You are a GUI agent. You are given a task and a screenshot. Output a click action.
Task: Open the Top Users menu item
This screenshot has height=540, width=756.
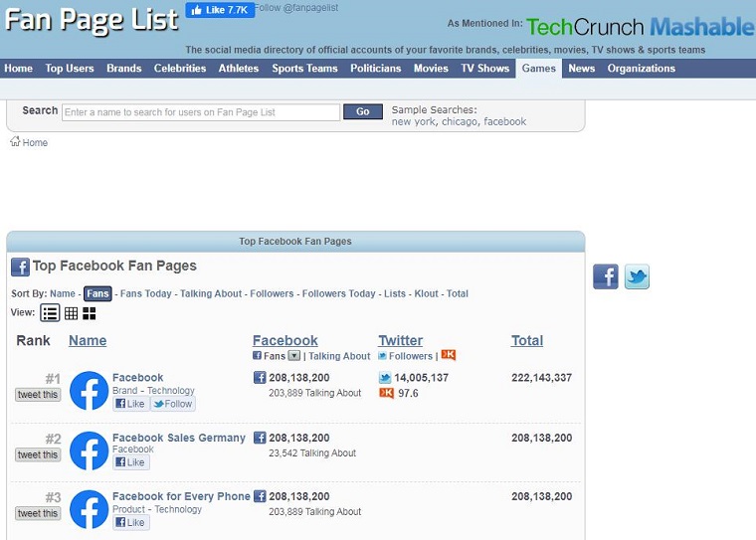click(x=70, y=68)
